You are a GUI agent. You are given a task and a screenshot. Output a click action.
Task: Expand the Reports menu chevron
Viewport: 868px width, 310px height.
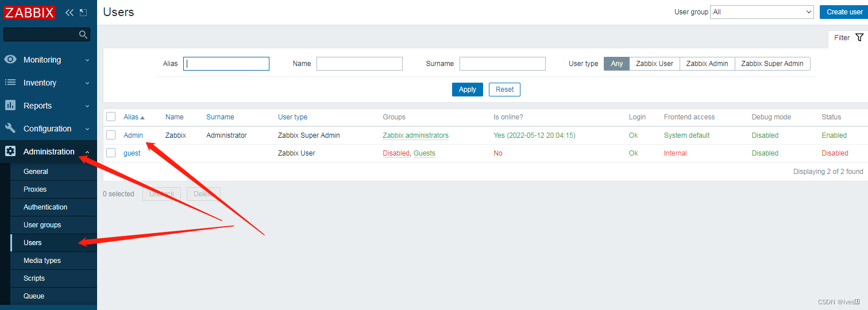click(x=87, y=106)
